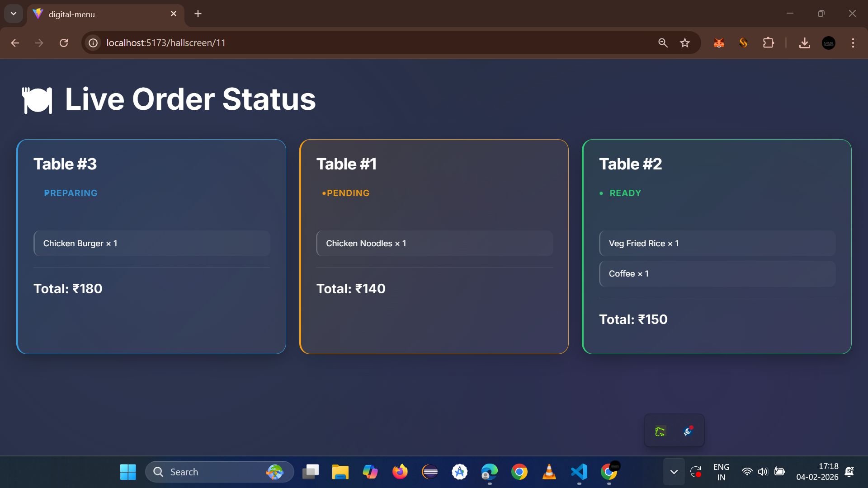Click the green NVIDIA tray icon

[x=660, y=432]
